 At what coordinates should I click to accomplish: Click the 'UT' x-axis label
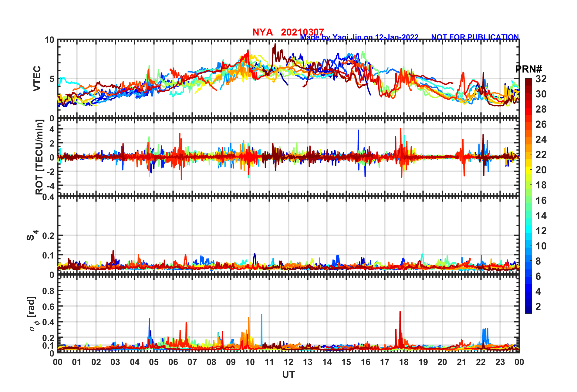pos(288,375)
